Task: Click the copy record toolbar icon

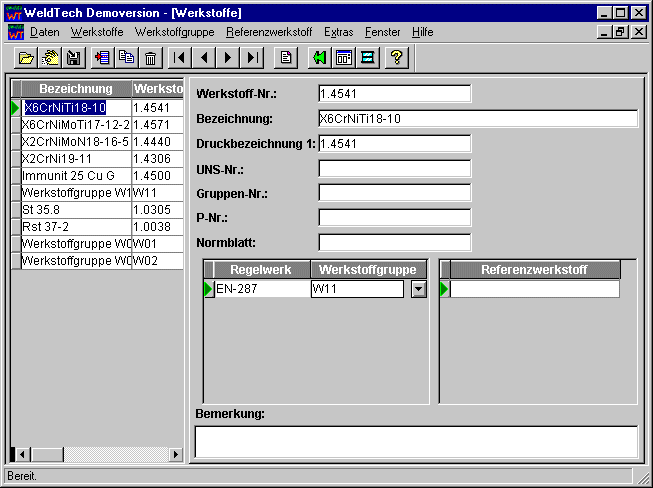Action: coord(126,58)
